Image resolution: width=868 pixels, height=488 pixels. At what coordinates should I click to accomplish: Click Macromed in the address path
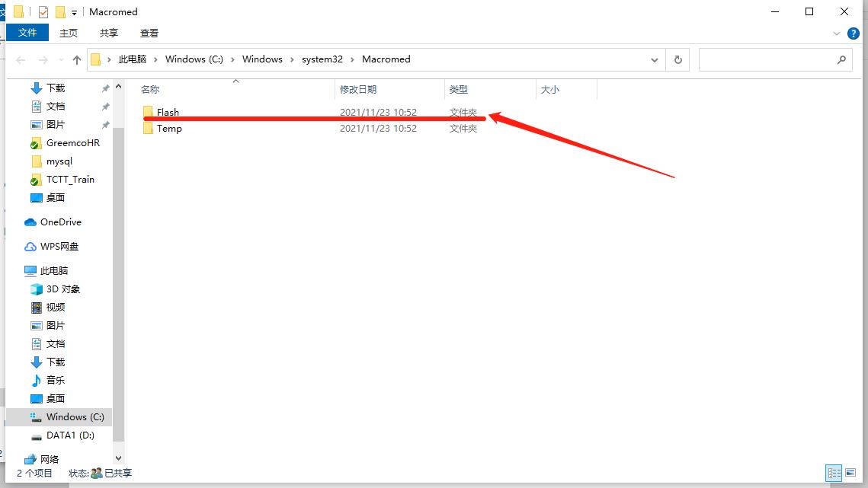click(386, 59)
